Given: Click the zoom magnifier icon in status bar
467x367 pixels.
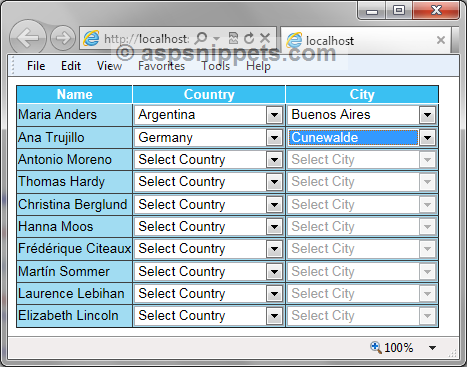Looking at the screenshot, I should point(376,347).
